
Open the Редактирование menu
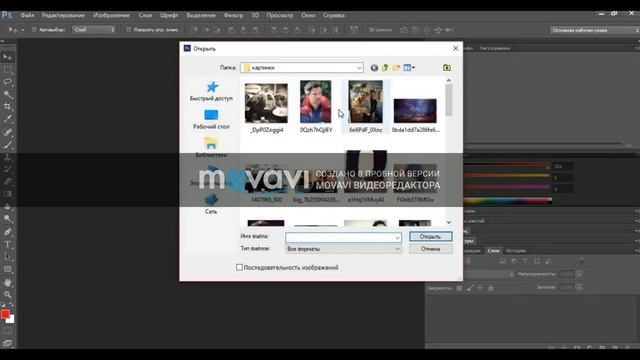(63, 16)
